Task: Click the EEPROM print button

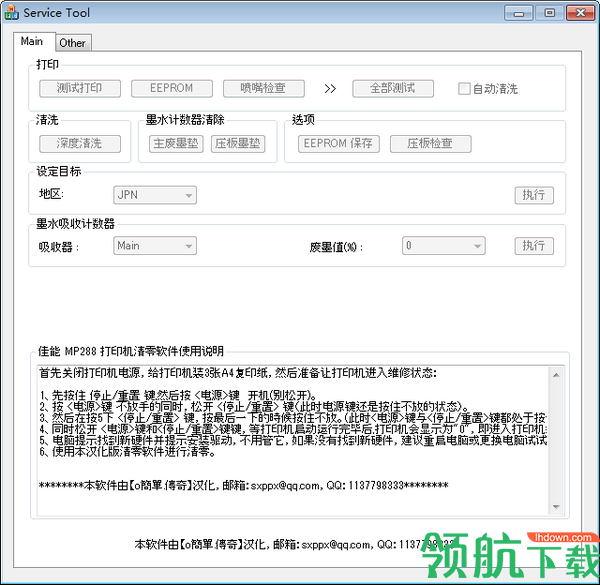Action: click(x=172, y=88)
